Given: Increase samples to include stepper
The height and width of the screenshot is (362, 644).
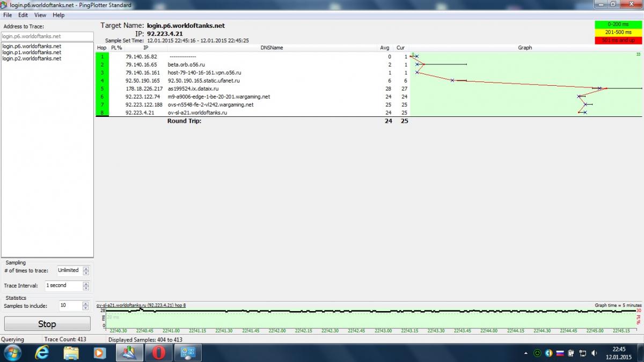Looking at the screenshot, I should coord(86,304).
